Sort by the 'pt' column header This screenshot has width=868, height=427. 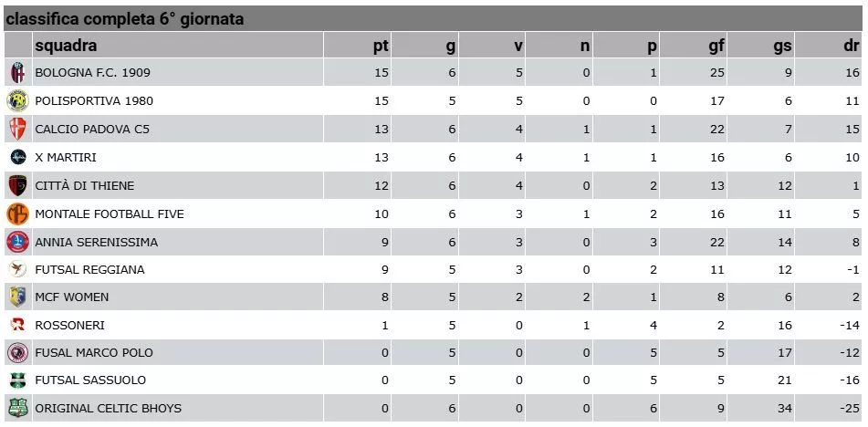pos(381,46)
